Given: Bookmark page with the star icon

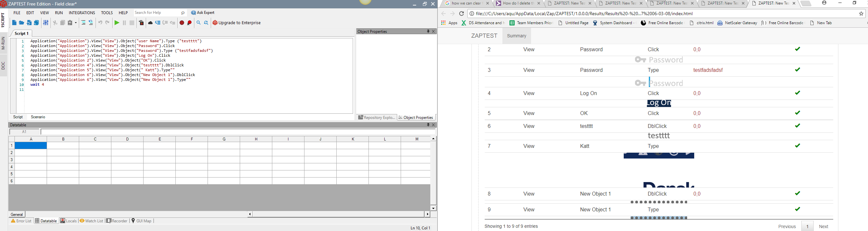Looking at the screenshot, I should [x=861, y=14].
